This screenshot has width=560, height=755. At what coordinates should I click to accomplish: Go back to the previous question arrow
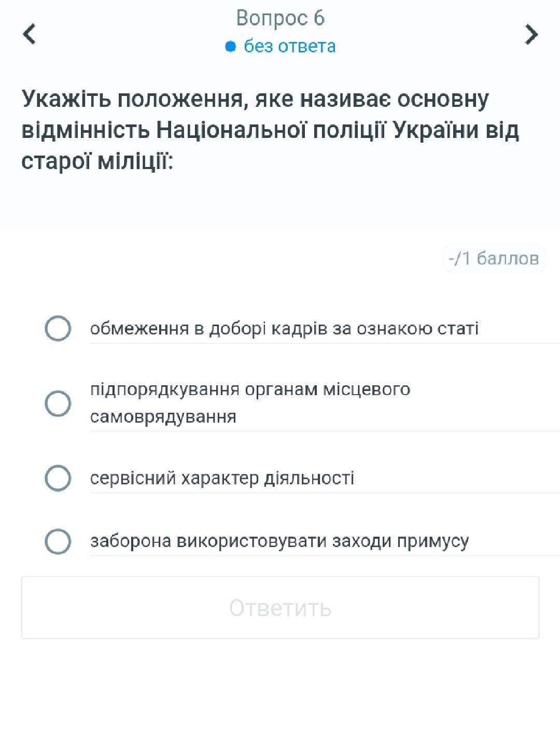pyautogui.click(x=30, y=34)
